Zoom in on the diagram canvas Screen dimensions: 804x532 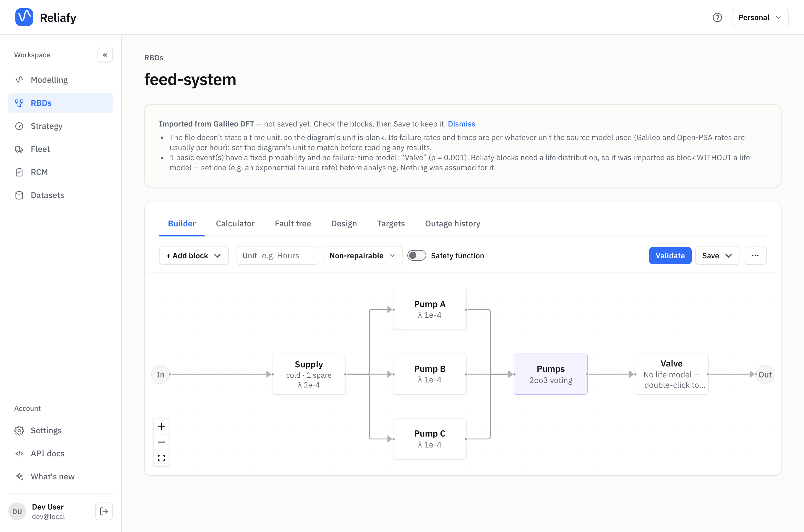point(161,426)
